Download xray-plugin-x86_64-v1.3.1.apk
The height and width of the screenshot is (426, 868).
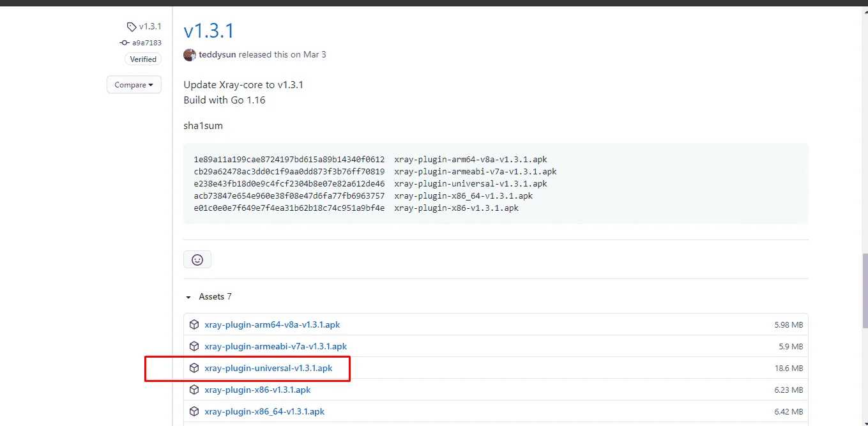coord(264,411)
